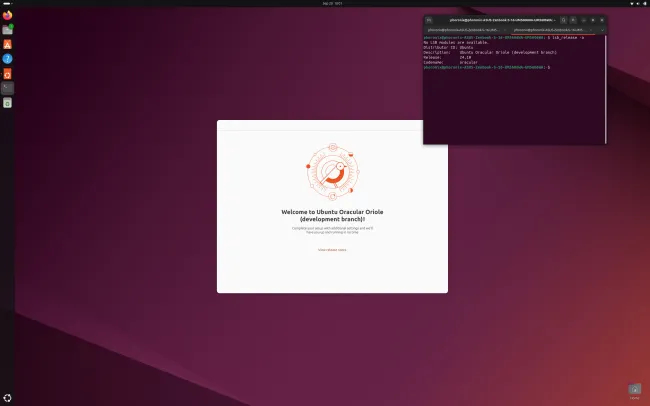Click the network icon in system tray
The image size is (650, 406).
point(632,3)
